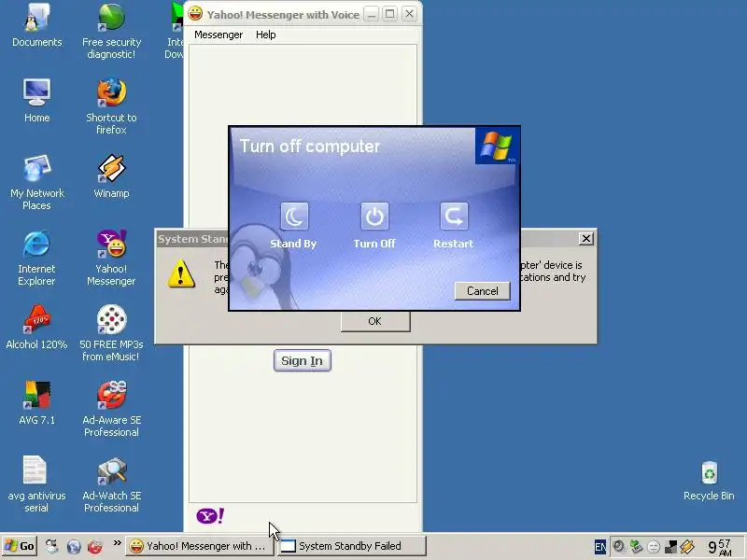Open the Documents desktop icon

point(36,25)
